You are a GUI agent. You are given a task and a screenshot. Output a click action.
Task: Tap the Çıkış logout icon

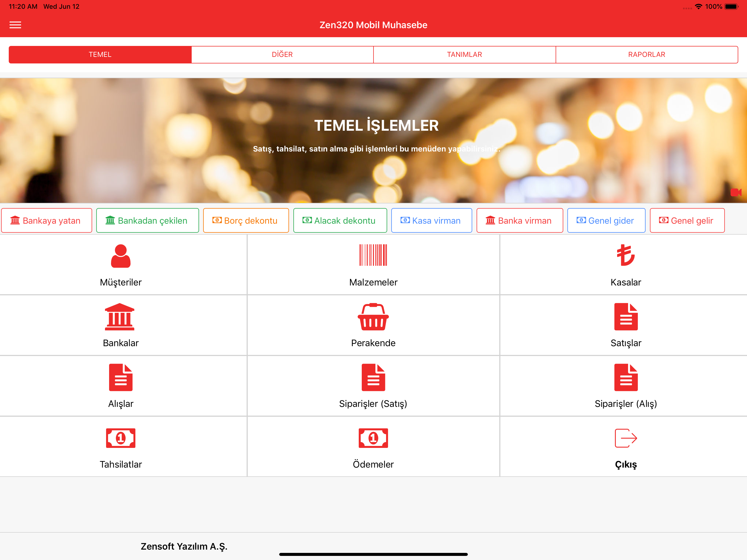(626, 438)
